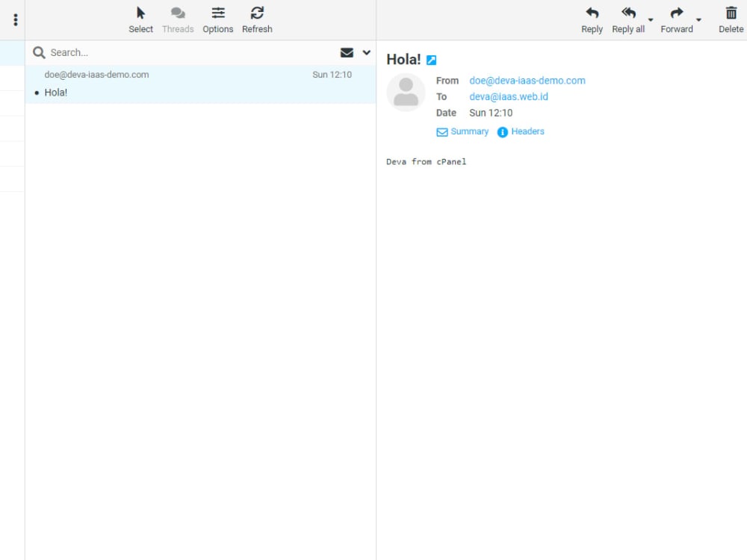The image size is (747, 560).
Task: Select the Hola! message row
Action: [x=200, y=84]
